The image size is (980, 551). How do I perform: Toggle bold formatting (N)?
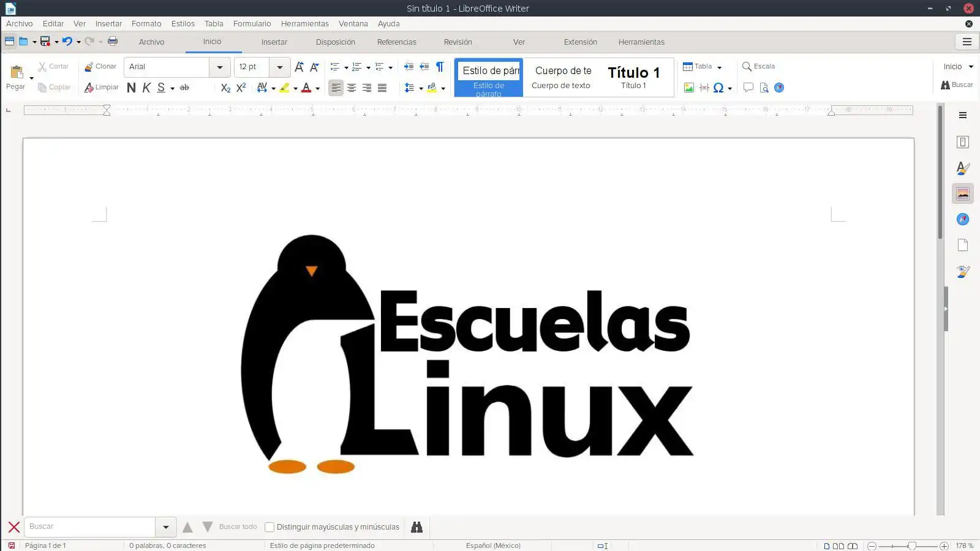131,88
